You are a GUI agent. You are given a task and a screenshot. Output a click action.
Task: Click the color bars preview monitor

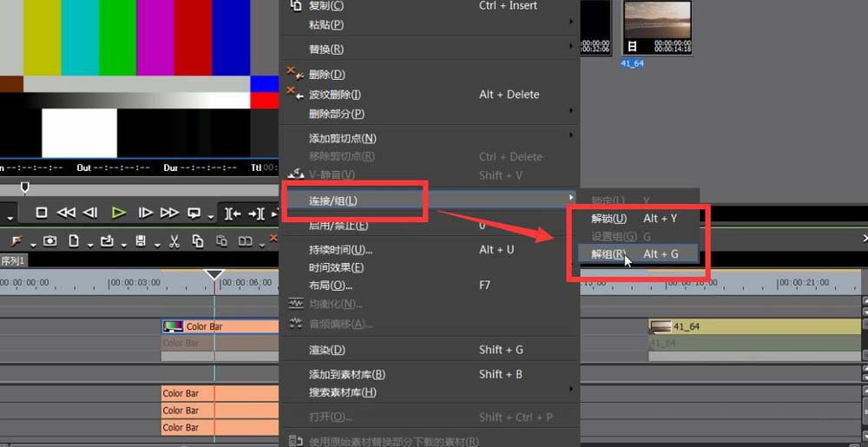click(140, 79)
